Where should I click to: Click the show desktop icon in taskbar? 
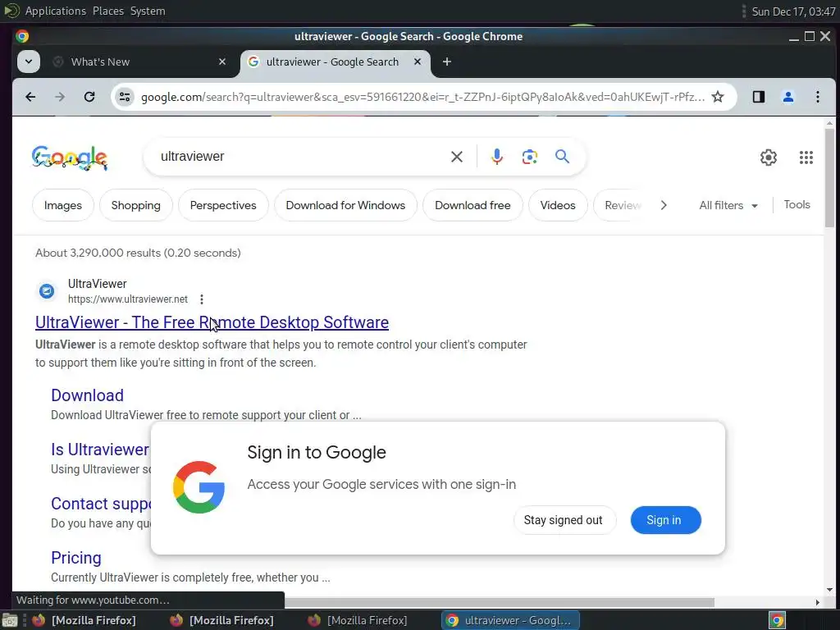point(10,620)
